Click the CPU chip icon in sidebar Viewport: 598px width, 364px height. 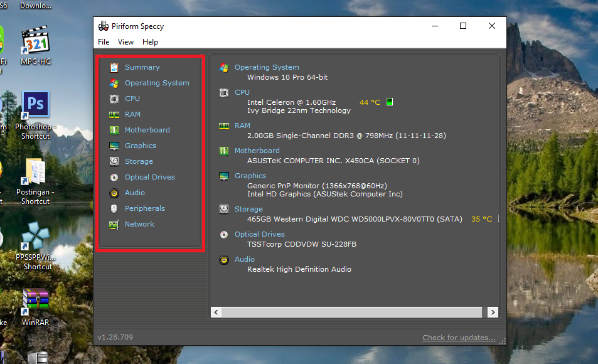tap(114, 99)
